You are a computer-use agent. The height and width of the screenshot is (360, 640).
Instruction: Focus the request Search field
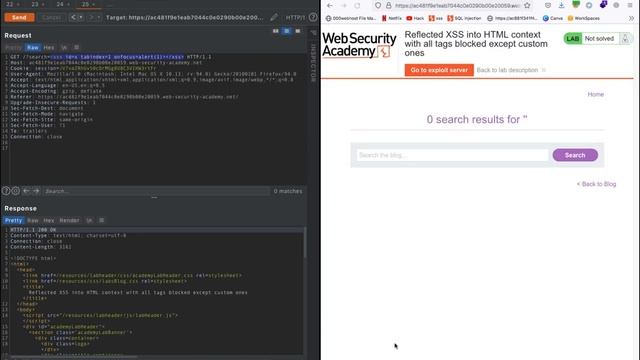pos(156,191)
